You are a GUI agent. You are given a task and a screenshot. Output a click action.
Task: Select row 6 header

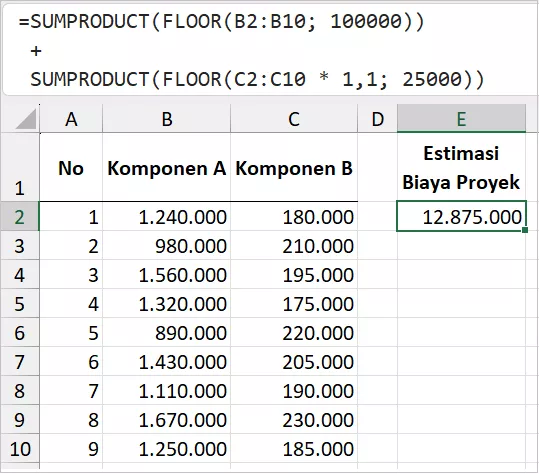[x=20, y=332]
